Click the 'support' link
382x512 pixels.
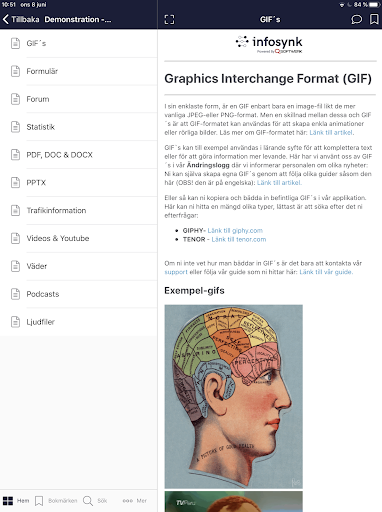pos(176,272)
